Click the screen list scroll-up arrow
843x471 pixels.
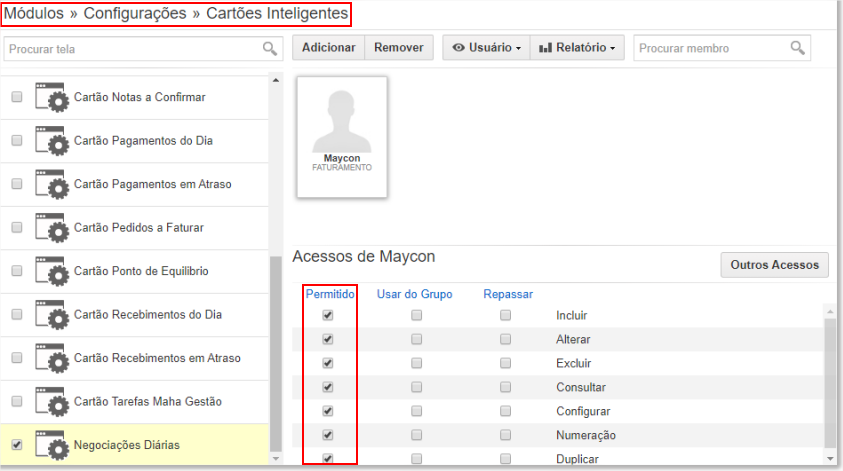(276, 80)
